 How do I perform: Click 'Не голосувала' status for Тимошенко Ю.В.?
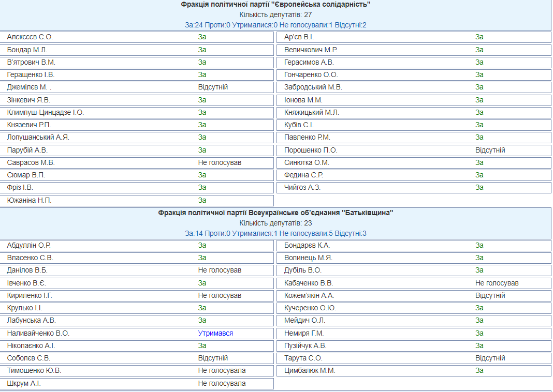222,370
